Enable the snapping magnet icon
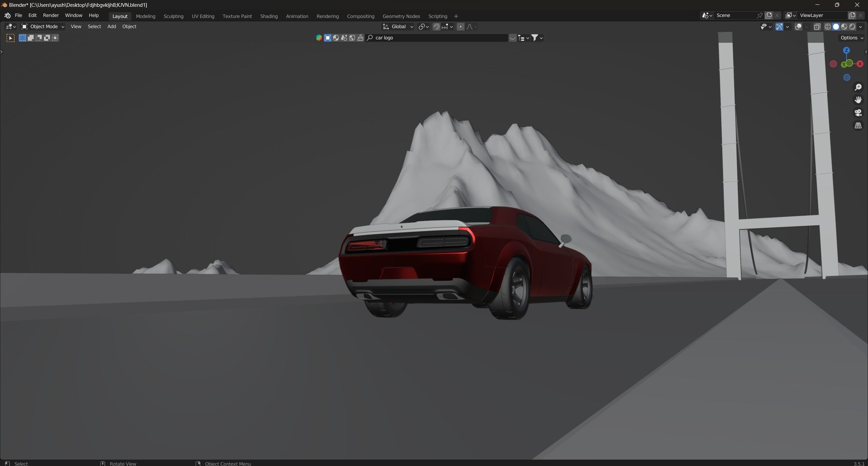Viewport: 868px width, 466px height. click(437, 26)
